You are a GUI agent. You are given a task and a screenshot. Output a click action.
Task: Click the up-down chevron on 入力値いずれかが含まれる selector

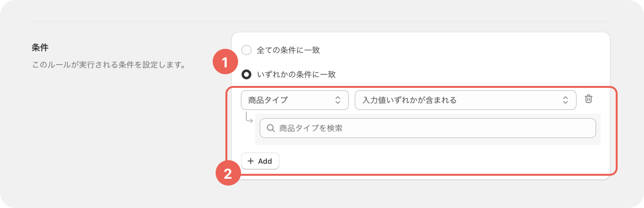click(565, 100)
